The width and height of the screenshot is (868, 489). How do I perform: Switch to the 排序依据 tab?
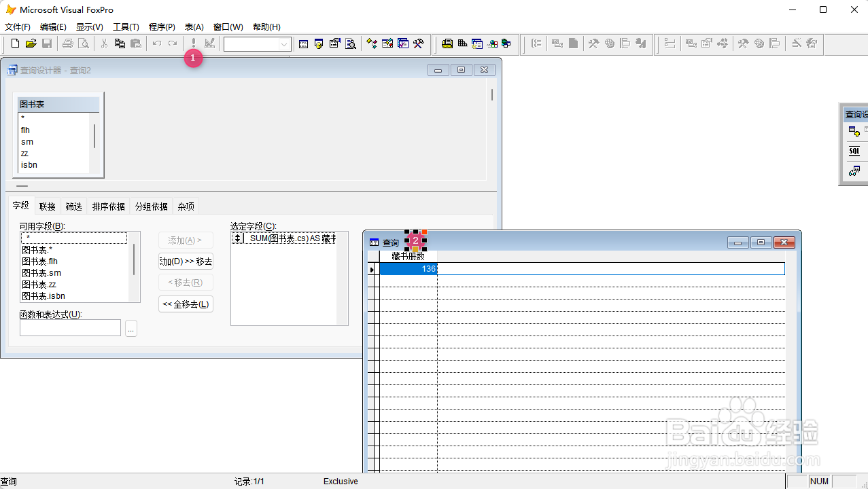tap(109, 206)
